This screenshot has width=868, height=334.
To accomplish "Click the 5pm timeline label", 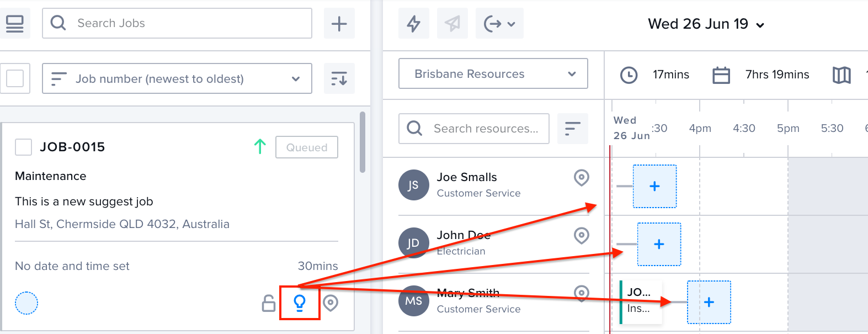I will (x=788, y=129).
